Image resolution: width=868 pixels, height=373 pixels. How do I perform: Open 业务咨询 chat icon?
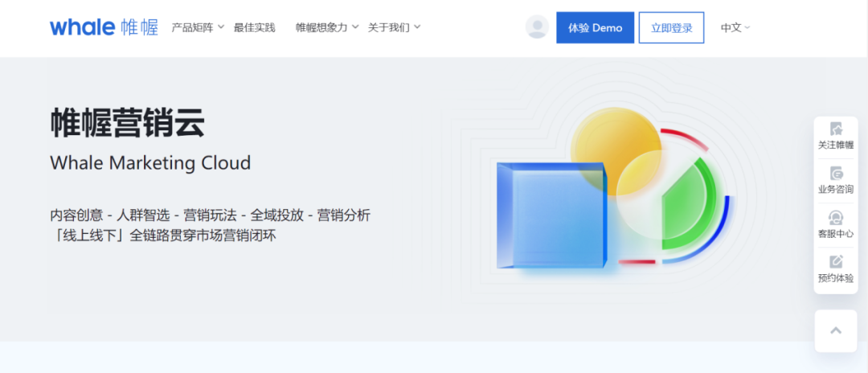836,173
